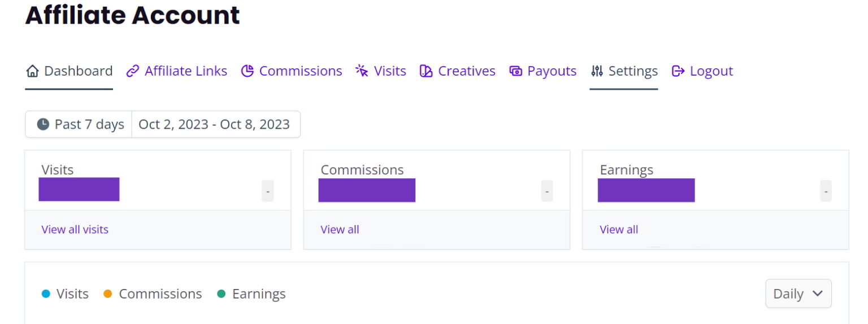Click the Dashboard home icon
868x324 pixels.
pos(33,71)
